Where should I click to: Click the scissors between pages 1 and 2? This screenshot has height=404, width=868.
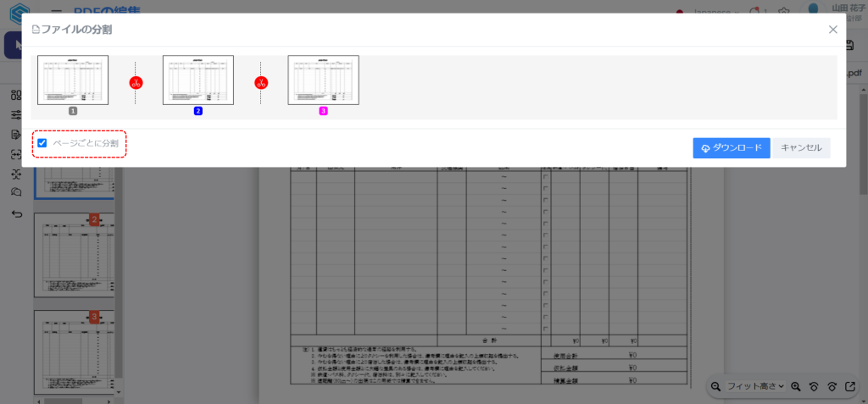(136, 83)
